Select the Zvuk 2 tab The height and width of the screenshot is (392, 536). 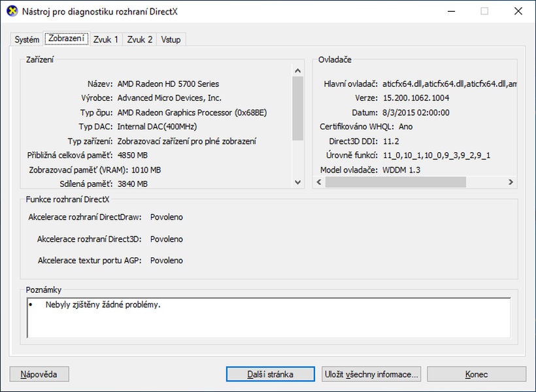(141, 39)
